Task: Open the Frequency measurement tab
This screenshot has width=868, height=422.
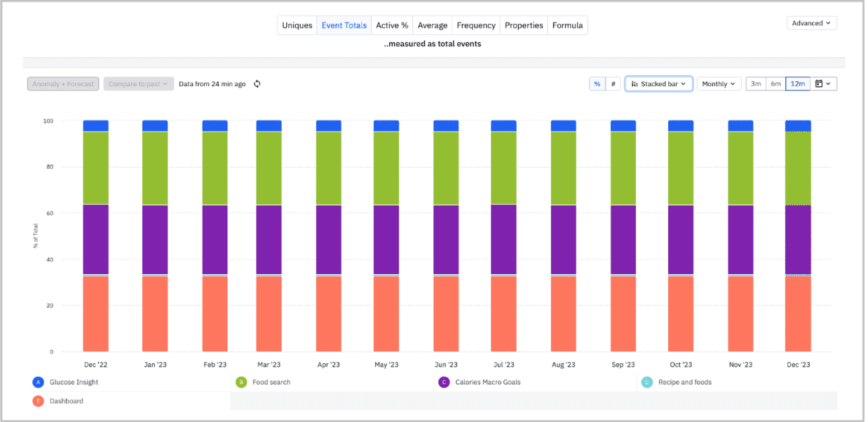Action: tap(475, 25)
